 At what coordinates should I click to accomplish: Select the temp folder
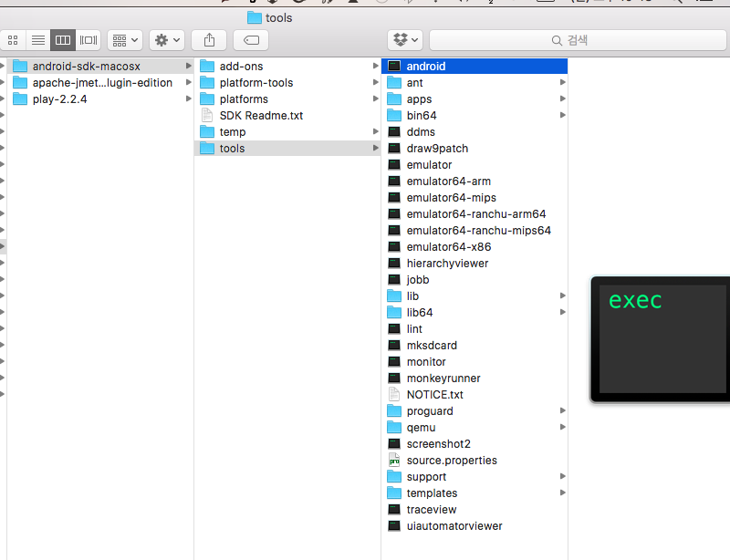pyautogui.click(x=287, y=131)
